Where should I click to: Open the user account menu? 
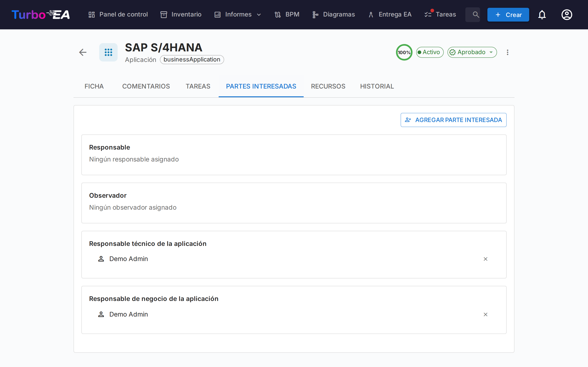tap(567, 14)
